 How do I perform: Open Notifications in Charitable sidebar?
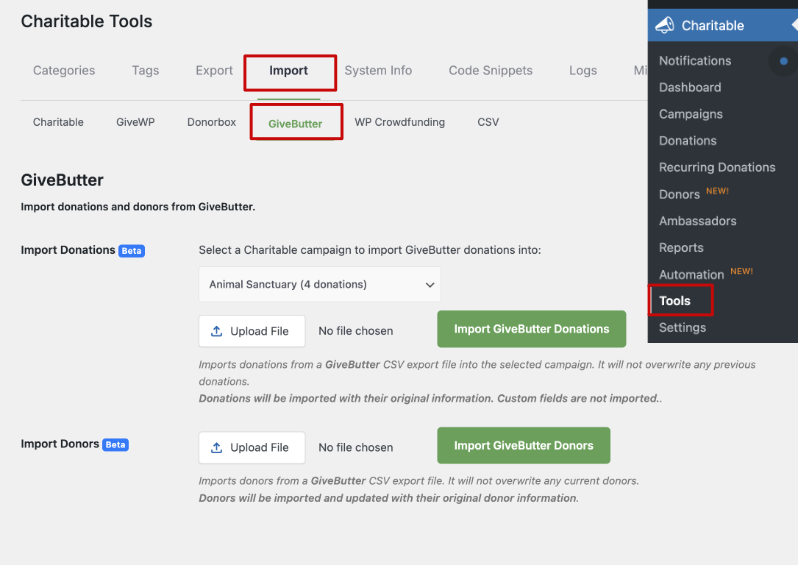point(695,61)
